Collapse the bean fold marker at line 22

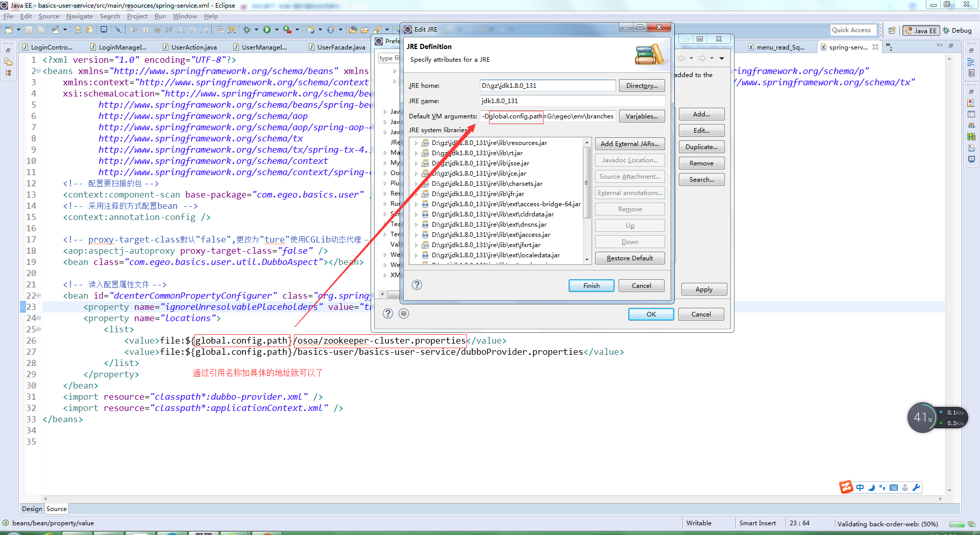38,296
